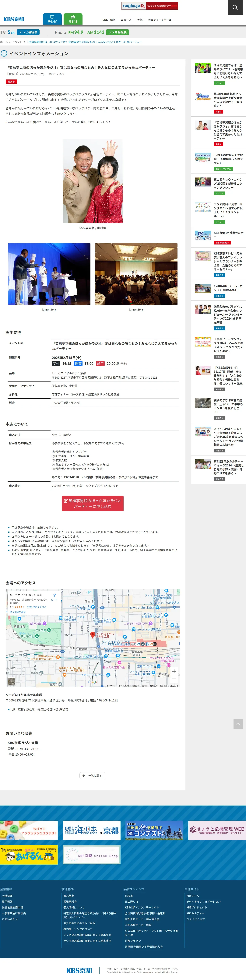Open footer link 京都マラソン
This screenshot has width=246, height=980.
coord(133,941)
